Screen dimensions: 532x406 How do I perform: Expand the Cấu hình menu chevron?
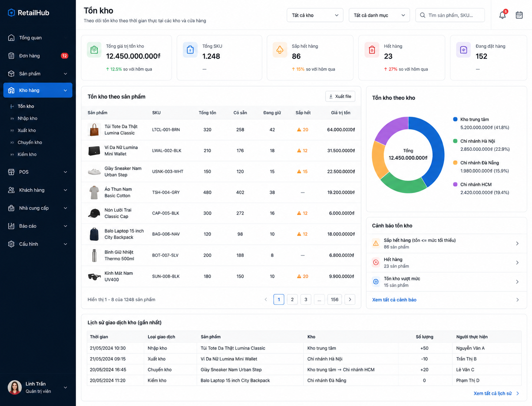click(x=65, y=244)
